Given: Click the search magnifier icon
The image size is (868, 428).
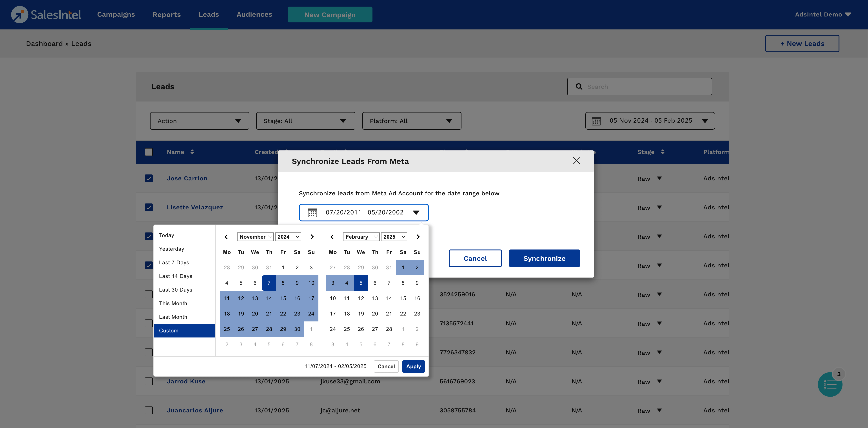Looking at the screenshot, I should 579,87.
